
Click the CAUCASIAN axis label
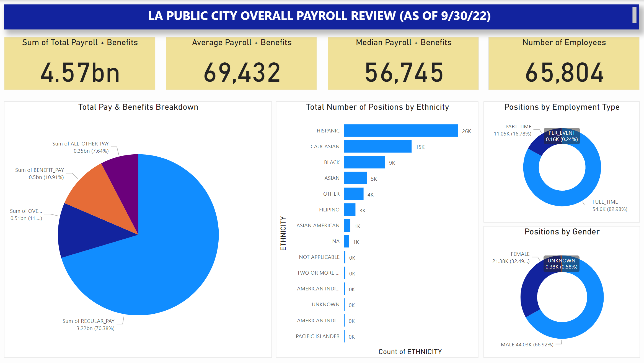coord(325,146)
